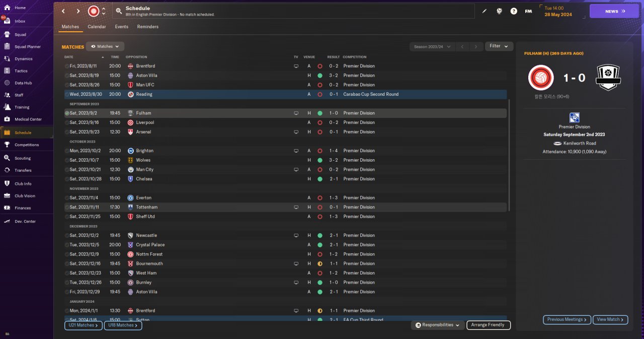This screenshot has width=644, height=339.
Task: Click the FM logo icon
Action: 528,11
